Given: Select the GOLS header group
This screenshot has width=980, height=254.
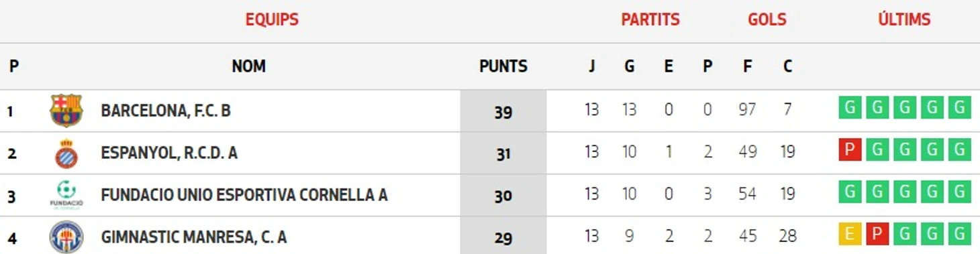Looking at the screenshot, I should click(767, 19).
